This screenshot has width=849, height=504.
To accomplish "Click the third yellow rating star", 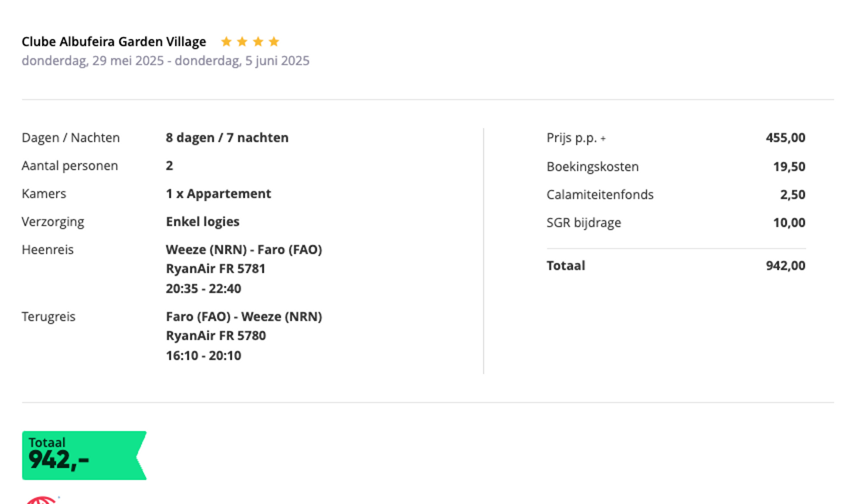I will point(258,41).
